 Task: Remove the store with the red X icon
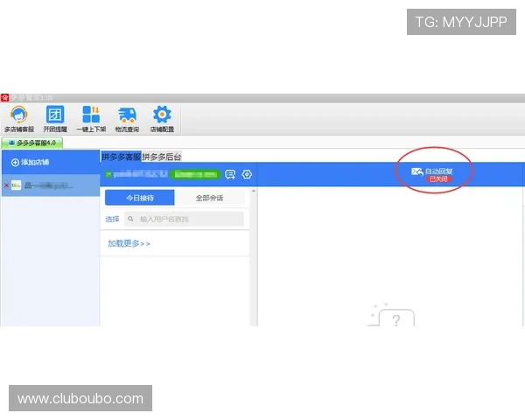coord(6,185)
